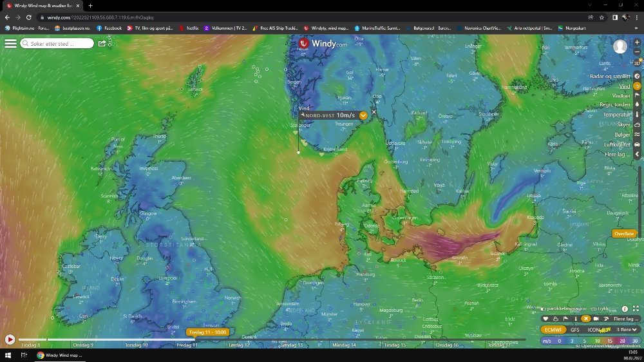The image size is (644, 362).
Task: Open Task View on the taskbar
Action: click(x=24, y=355)
